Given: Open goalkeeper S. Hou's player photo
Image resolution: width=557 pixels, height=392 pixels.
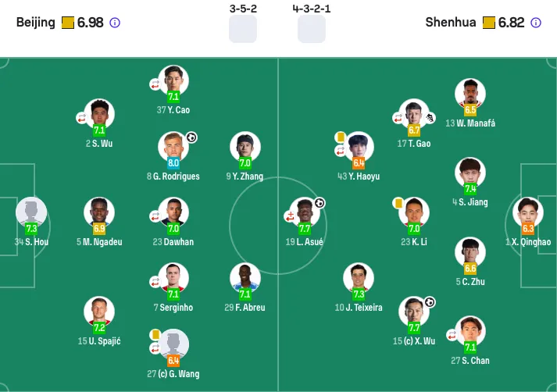Looking at the screenshot, I should pos(31,212).
